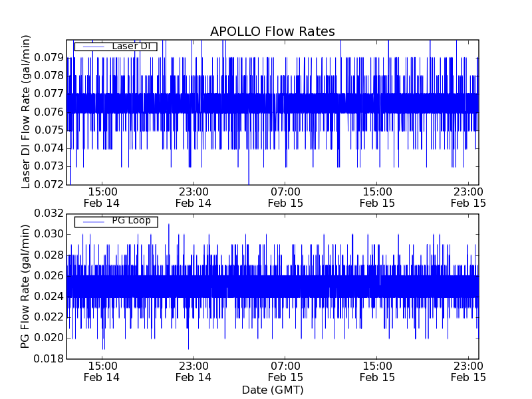Image resolution: width=532 pixels, height=399 pixels.
Task: Click '07:00 Feb 15' tick under PG Loop plot
Action: tap(285, 372)
